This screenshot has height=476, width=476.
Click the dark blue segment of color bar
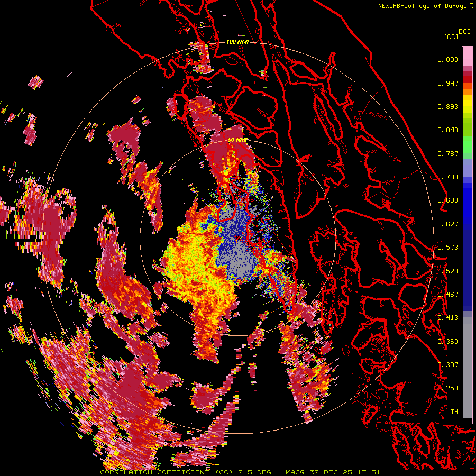[x=467, y=269]
